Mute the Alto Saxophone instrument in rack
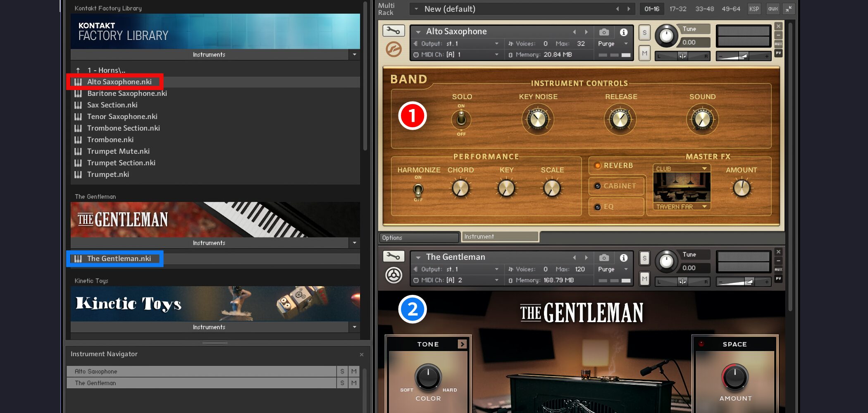 (x=644, y=53)
